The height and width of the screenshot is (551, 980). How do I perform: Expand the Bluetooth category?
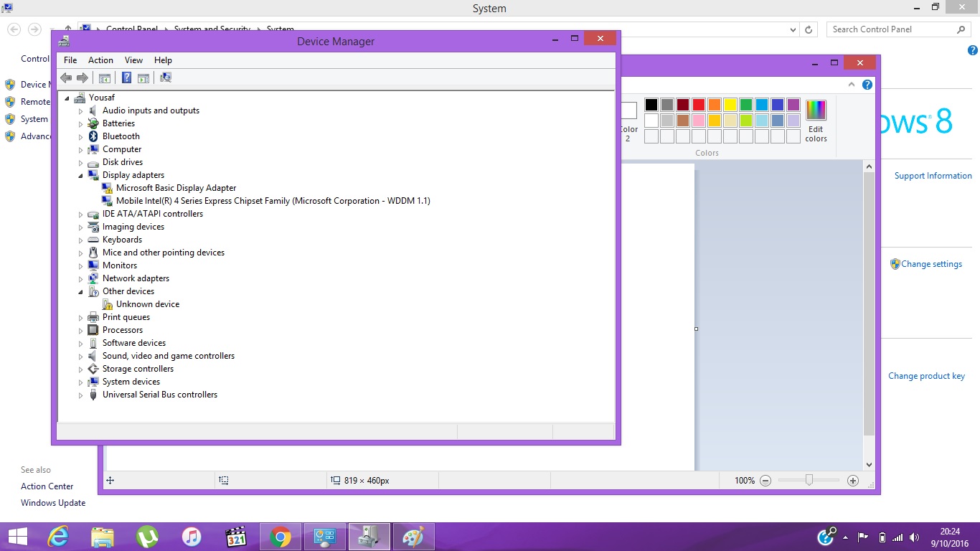tap(81, 137)
